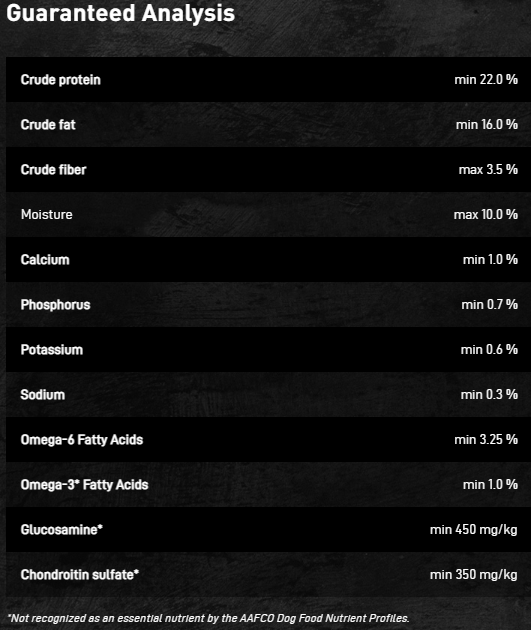Select the Crude protein row label
531x630 pixels.
(x=61, y=80)
